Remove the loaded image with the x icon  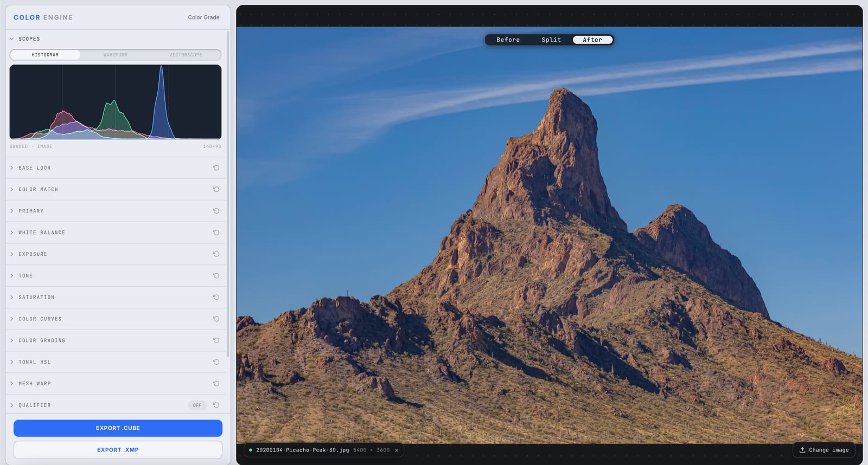pos(397,450)
